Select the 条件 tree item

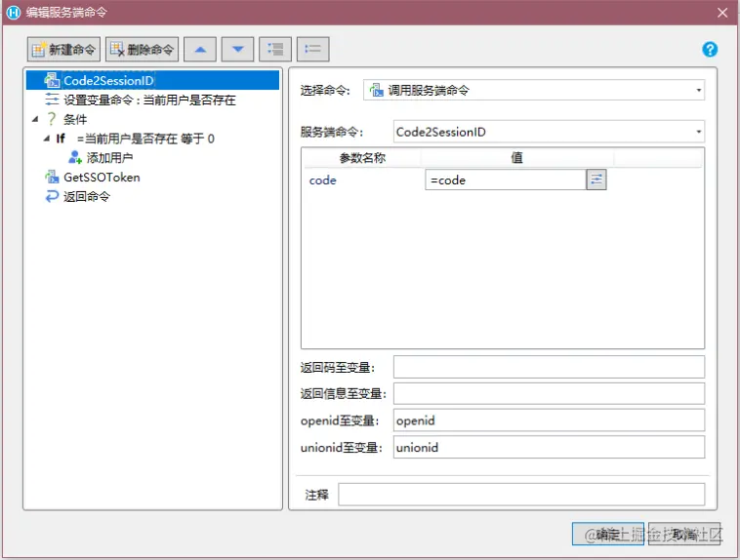[x=75, y=119]
